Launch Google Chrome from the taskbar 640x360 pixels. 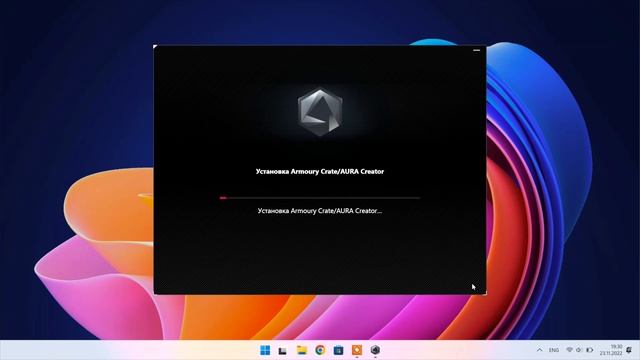pyautogui.click(x=320, y=350)
